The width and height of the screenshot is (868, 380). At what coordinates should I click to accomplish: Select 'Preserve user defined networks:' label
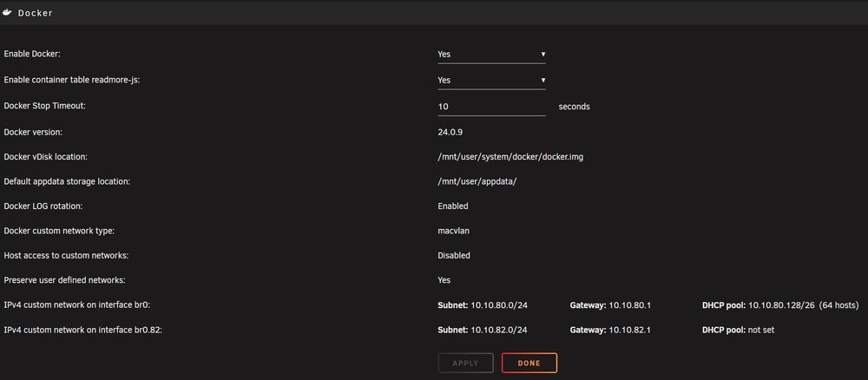tap(65, 280)
